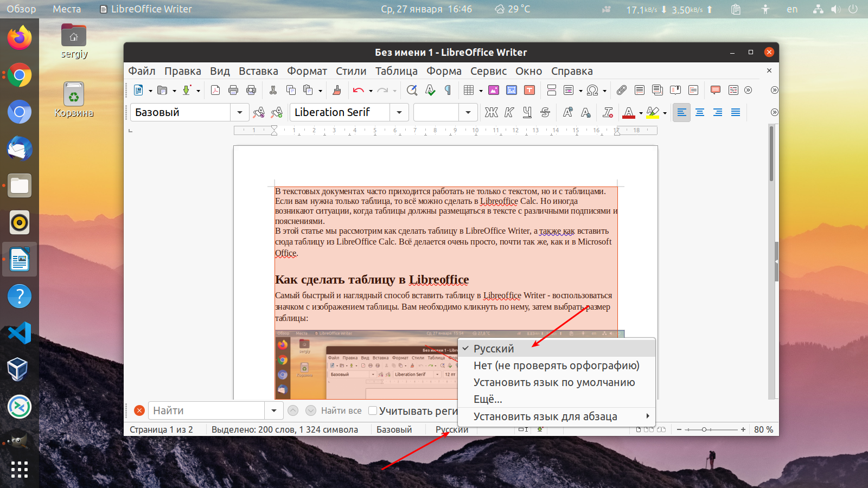868x488 pixels.
Task: Toggle Italic (К) formatting
Action: pyautogui.click(x=509, y=112)
